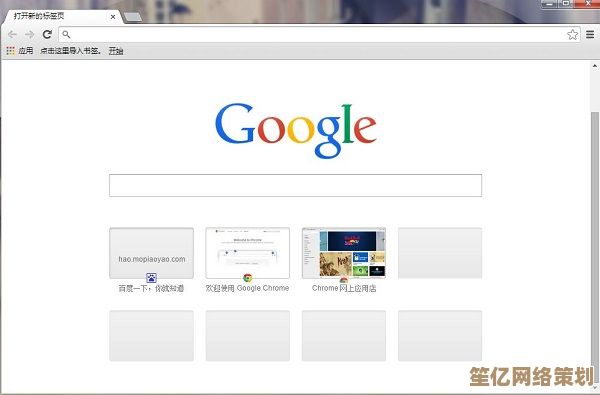
Task: Click the magnifier icon in address bar
Action: click(66, 34)
